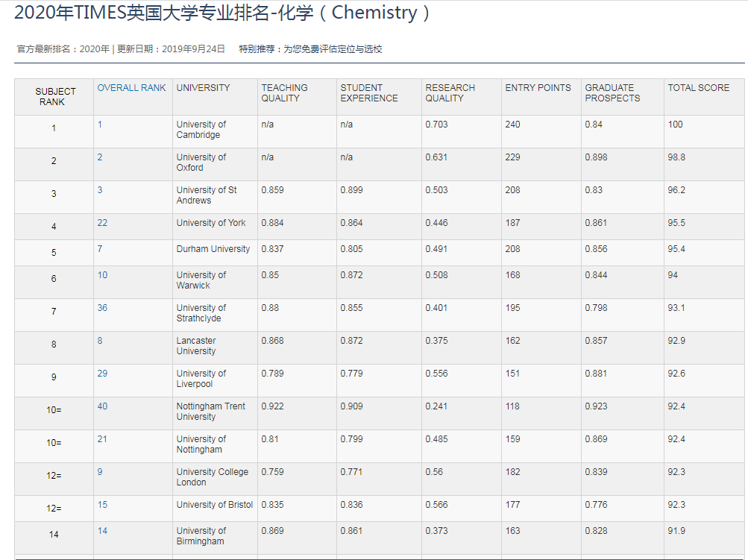Click the 官方最新排名：2020年 text

pos(63,49)
